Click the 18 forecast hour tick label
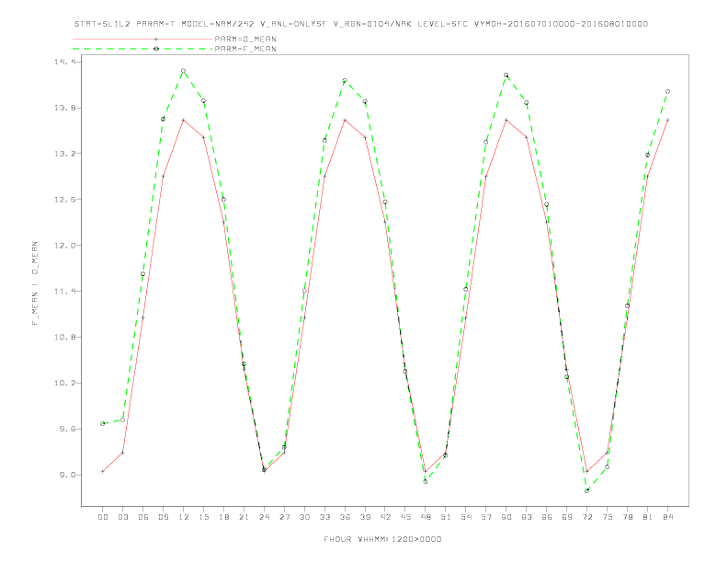Viewport: 728px width, 563px height. 223,517
